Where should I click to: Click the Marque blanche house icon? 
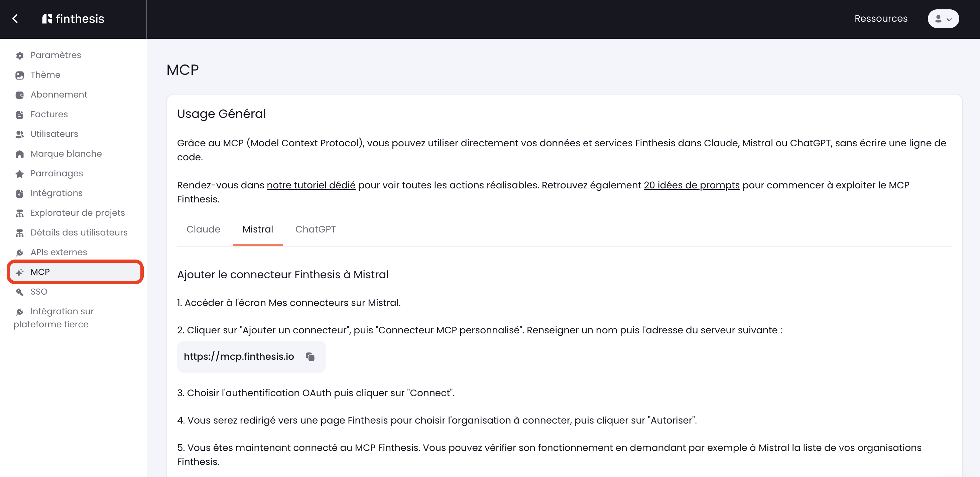point(20,154)
